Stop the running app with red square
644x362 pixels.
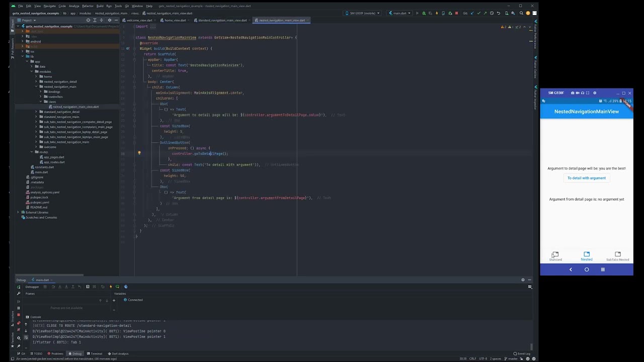pyautogui.click(x=456, y=13)
